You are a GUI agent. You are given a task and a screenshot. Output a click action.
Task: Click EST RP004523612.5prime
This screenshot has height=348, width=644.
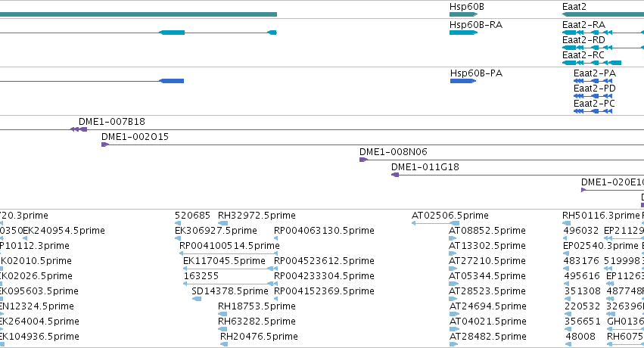pyautogui.click(x=324, y=261)
